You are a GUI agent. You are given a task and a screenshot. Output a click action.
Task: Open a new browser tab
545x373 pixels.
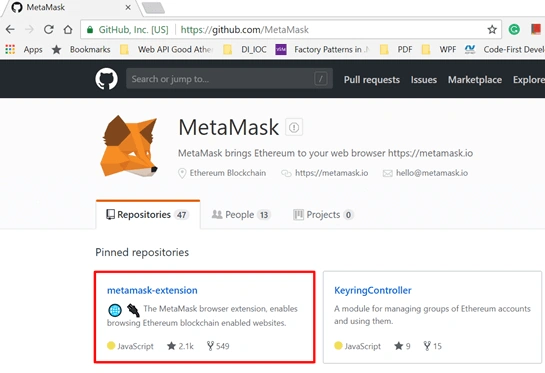(153, 8)
